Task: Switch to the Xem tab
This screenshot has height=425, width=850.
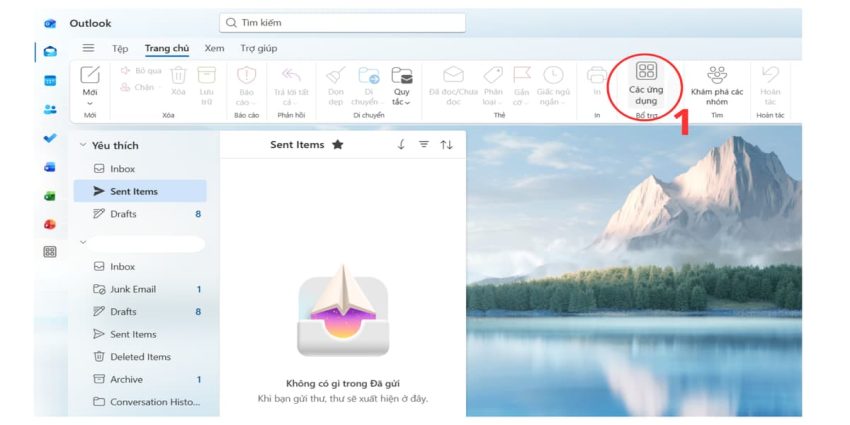Action: pos(215,49)
